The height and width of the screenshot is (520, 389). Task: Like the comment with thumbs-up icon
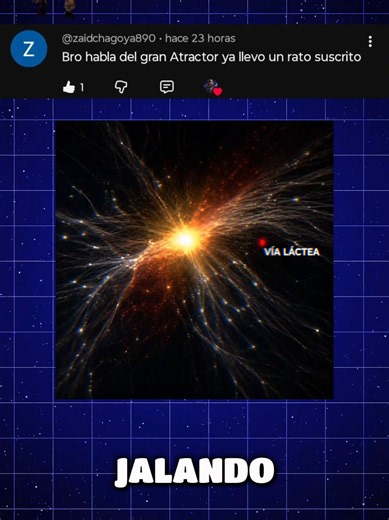coord(69,87)
